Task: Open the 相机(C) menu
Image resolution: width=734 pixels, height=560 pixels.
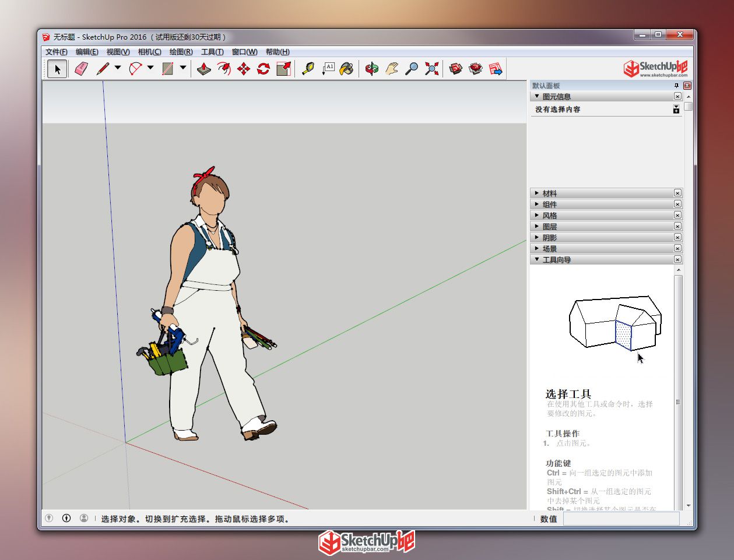Action: tap(150, 52)
